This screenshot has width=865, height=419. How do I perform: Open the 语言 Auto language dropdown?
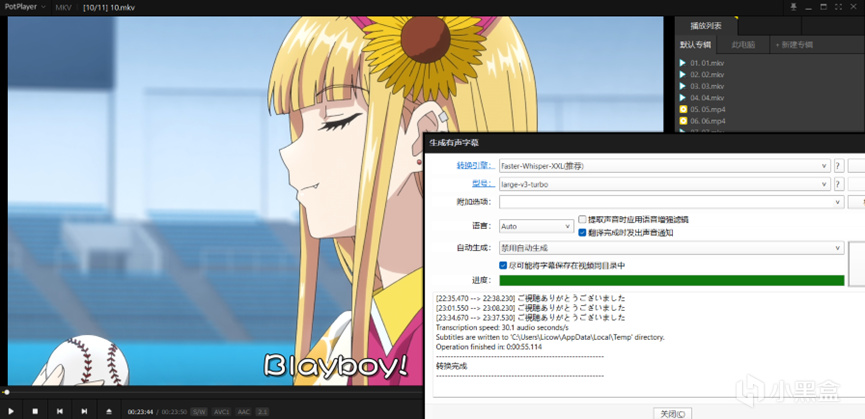(x=536, y=227)
